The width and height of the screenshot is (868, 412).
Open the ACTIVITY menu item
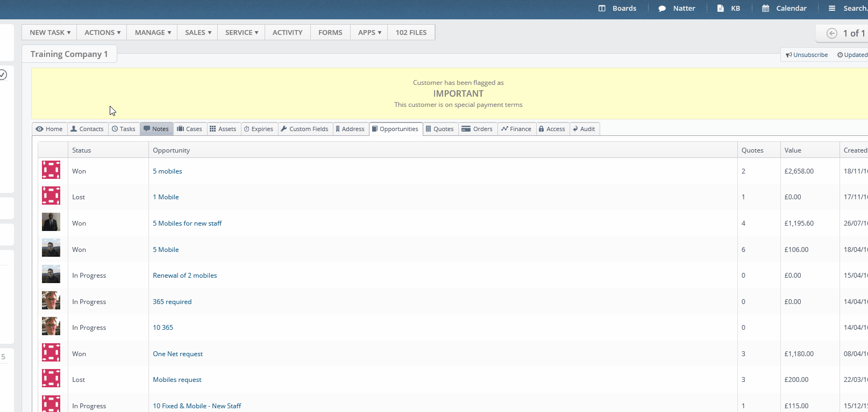(x=288, y=32)
